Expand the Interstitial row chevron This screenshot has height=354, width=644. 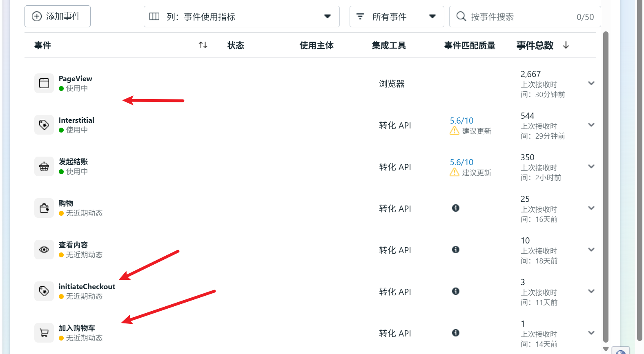tap(591, 125)
